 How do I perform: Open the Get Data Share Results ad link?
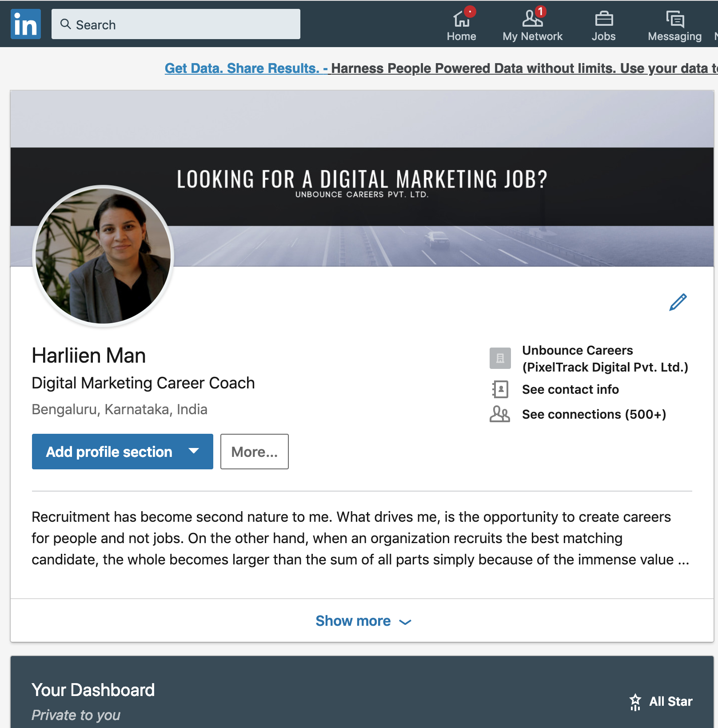(x=247, y=68)
